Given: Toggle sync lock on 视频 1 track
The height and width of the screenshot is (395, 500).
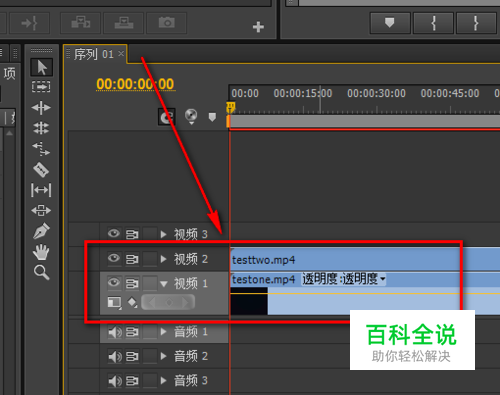Looking at the screenshot, I should pos(132,283).
